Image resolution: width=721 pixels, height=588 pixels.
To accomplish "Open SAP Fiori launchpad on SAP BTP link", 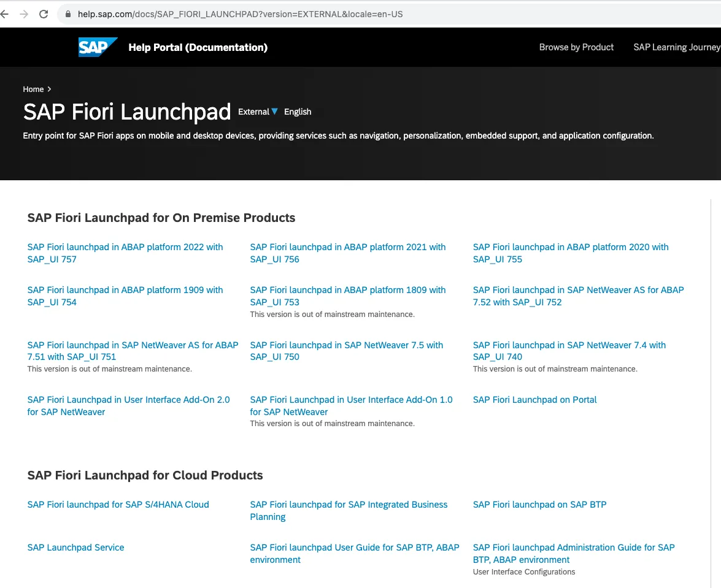I will pos(539,505).
